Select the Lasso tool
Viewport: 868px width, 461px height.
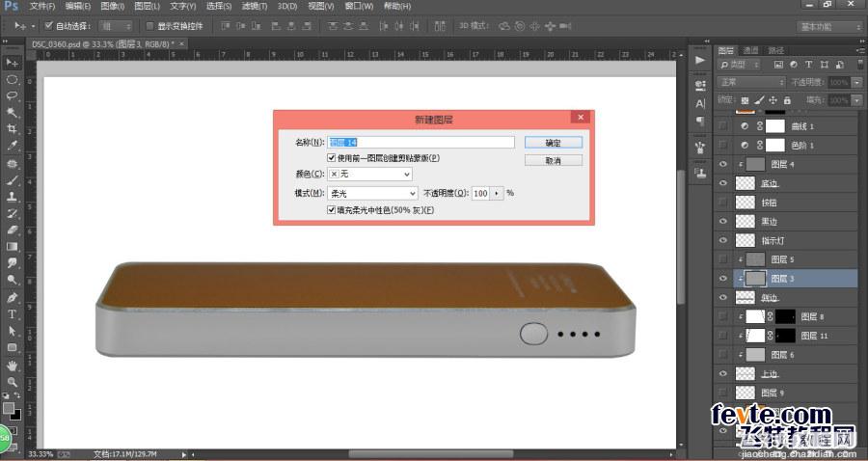pos(12,95)
